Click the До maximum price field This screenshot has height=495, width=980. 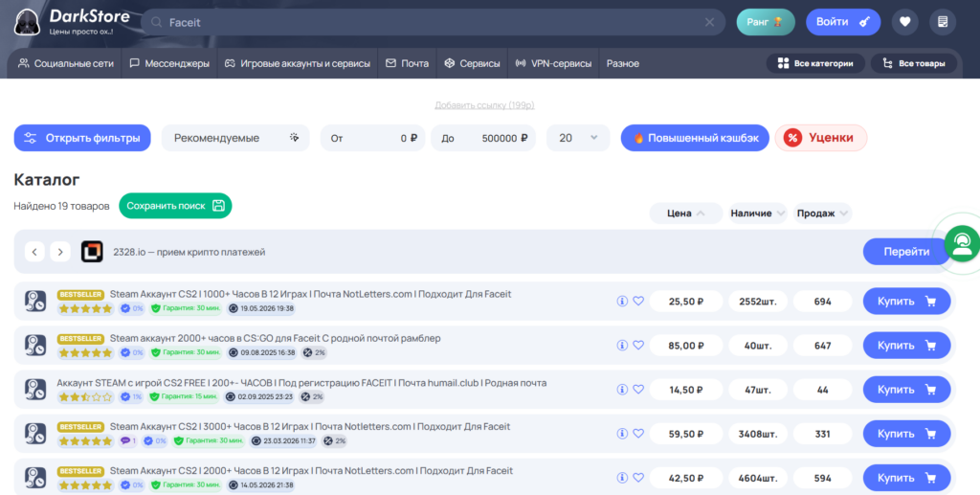pyautogui.click(x=483, y=138)
